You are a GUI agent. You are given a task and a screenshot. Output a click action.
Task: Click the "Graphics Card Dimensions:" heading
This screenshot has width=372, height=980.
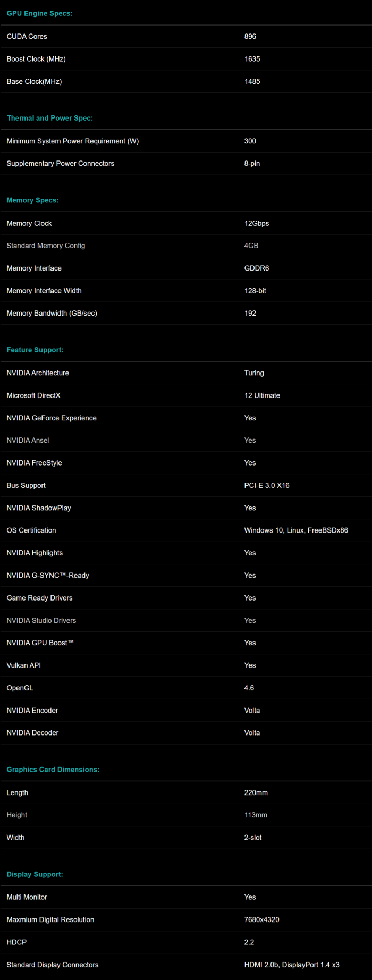pyautogui.click(x=53, y=770)
